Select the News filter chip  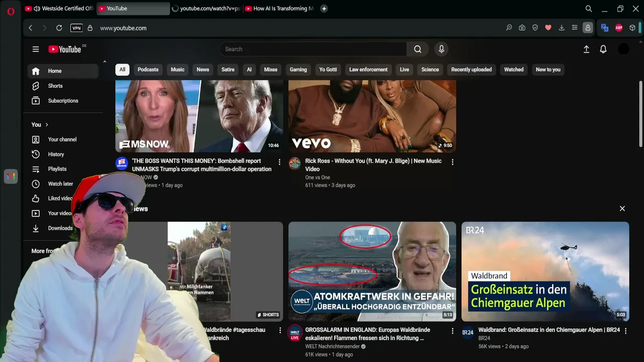(x=203, y=70)
